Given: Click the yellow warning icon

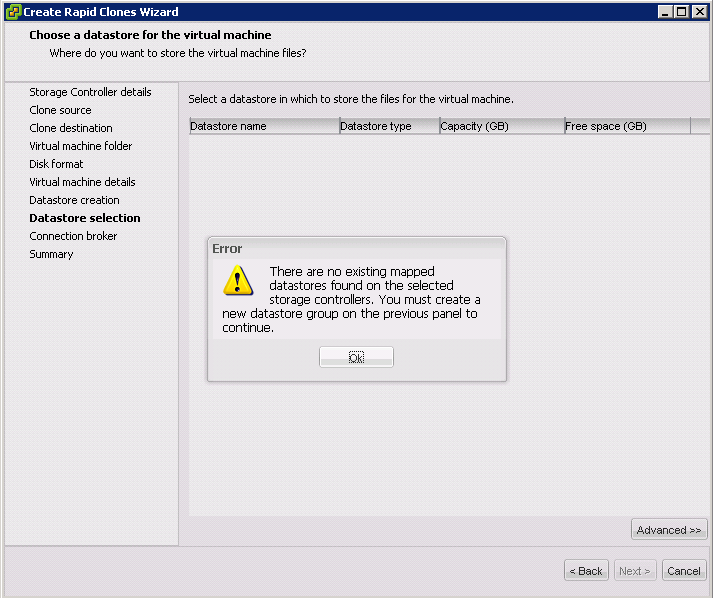Looking at the screenshot, I should tap(237, 280).
